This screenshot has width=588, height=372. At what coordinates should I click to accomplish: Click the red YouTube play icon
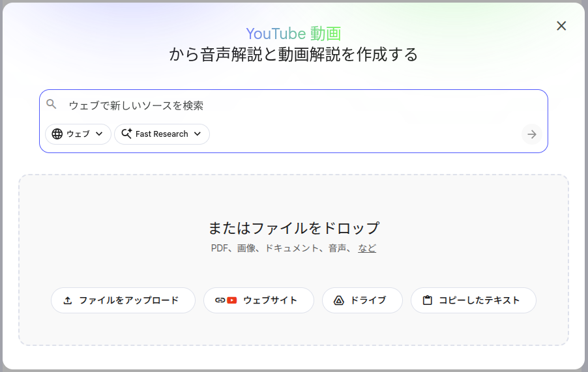click(232, 300)
